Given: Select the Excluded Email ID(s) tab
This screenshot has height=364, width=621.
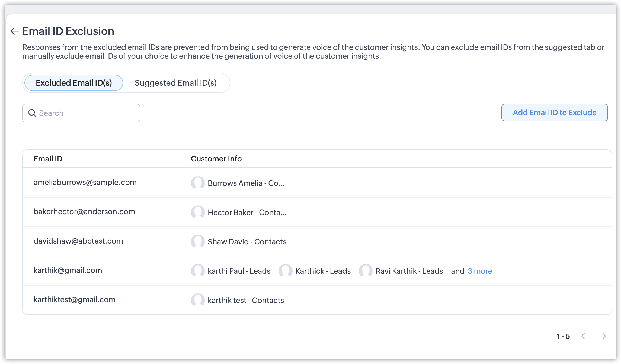Looking at the screenshot, I should tap(74, 83).
